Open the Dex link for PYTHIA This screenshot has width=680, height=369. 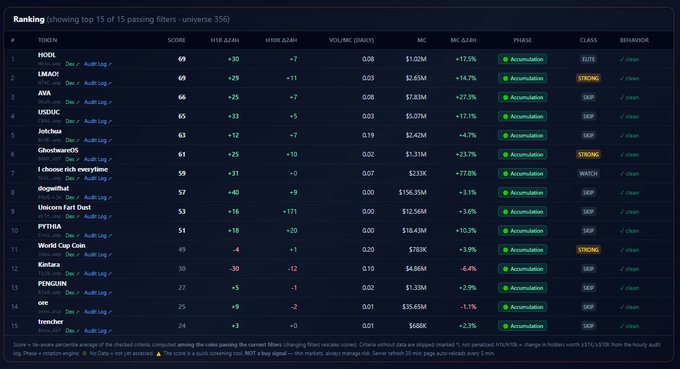[x=72, y=236]
